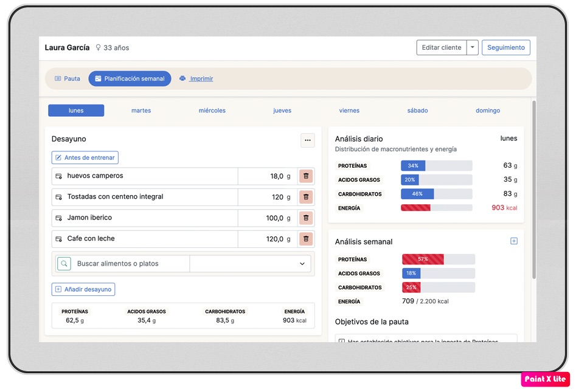This screenshot has height=392, width=576.
Task: Open the Desayuno three-dots menu
Action: point(308,140)
